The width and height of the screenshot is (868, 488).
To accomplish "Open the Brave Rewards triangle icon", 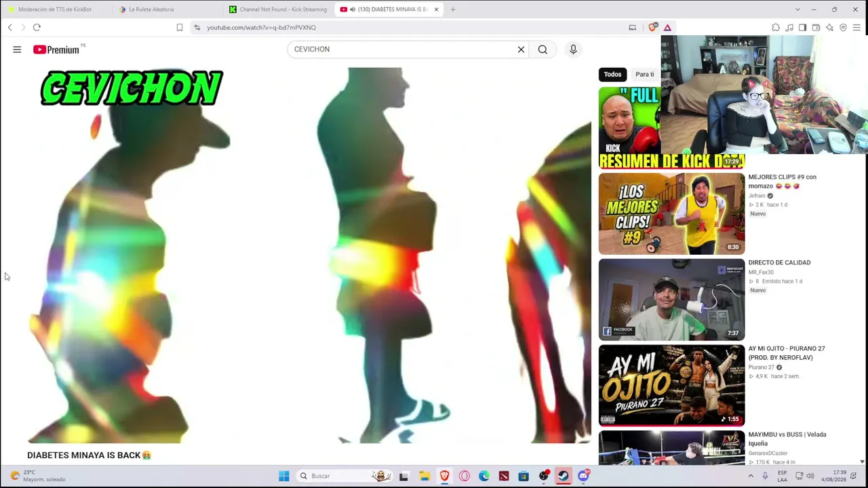I will [x=667, y=28].
